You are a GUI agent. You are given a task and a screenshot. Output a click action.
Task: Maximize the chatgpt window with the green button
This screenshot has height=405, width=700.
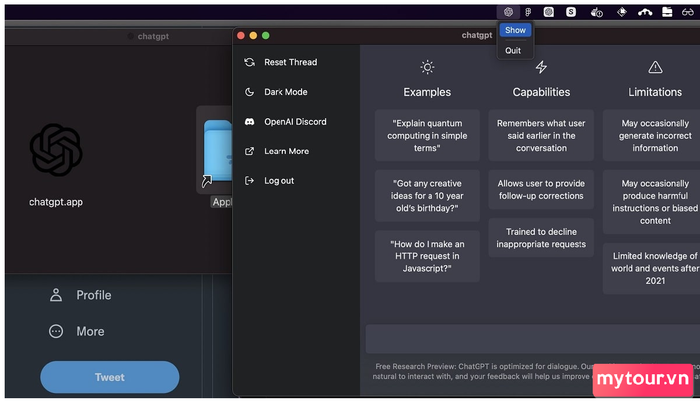266,36
